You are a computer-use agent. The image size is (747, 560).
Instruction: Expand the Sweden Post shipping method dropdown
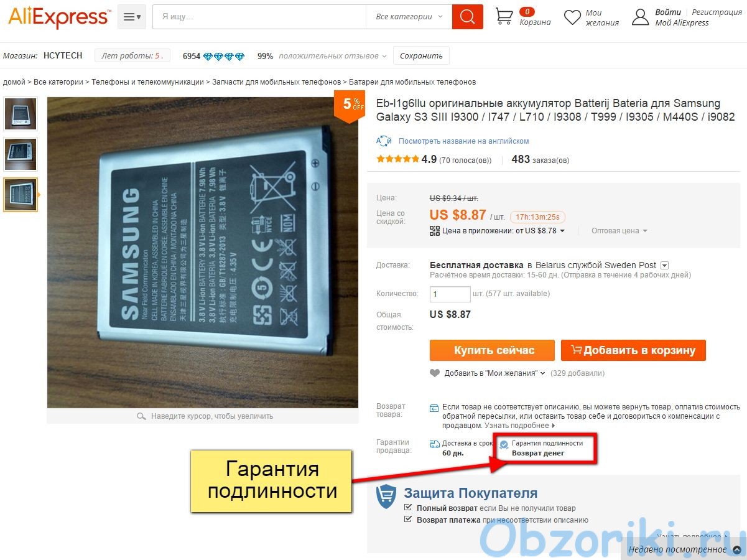pyautogui.click(x=664, y=265)
